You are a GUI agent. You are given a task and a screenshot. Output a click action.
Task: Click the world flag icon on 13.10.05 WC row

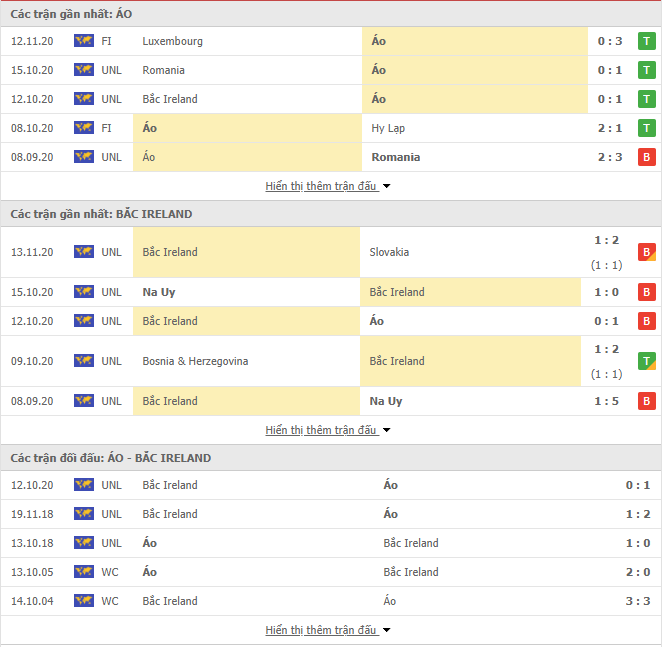(x=84, y=572)
